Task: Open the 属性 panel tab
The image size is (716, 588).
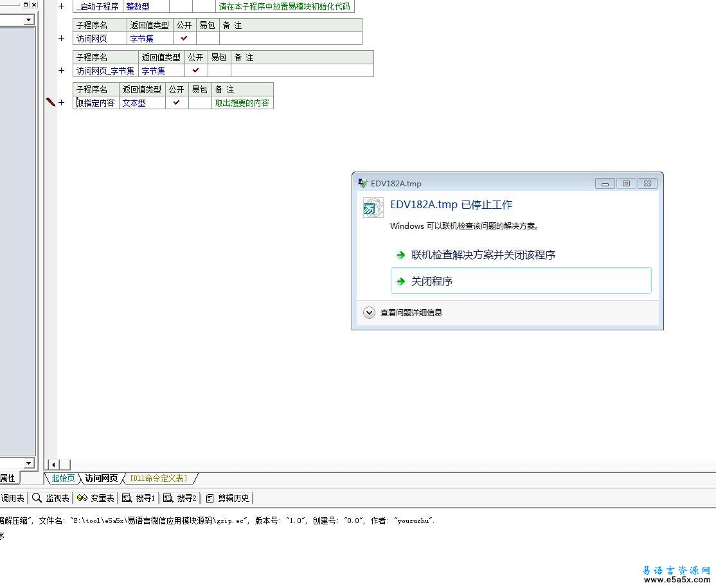Action: (x=8, y=478)
